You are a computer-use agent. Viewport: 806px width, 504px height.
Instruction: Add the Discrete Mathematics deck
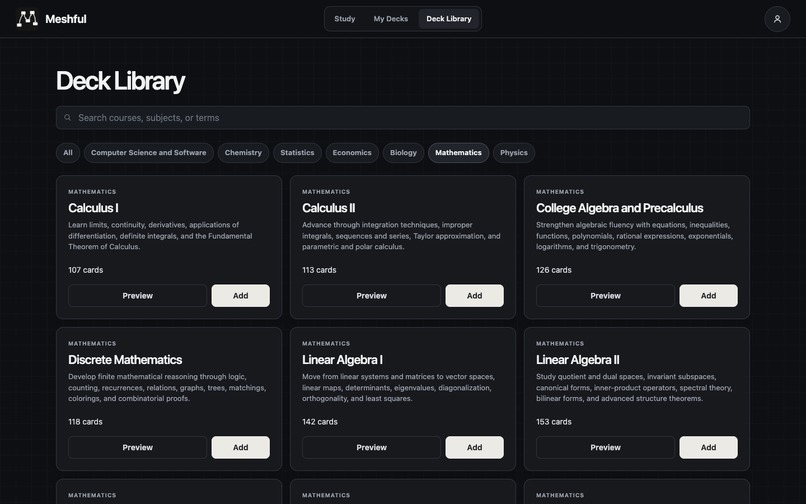[241, 447]
